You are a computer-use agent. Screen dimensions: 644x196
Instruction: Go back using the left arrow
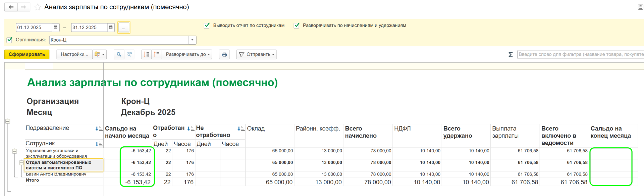point(11,7)
